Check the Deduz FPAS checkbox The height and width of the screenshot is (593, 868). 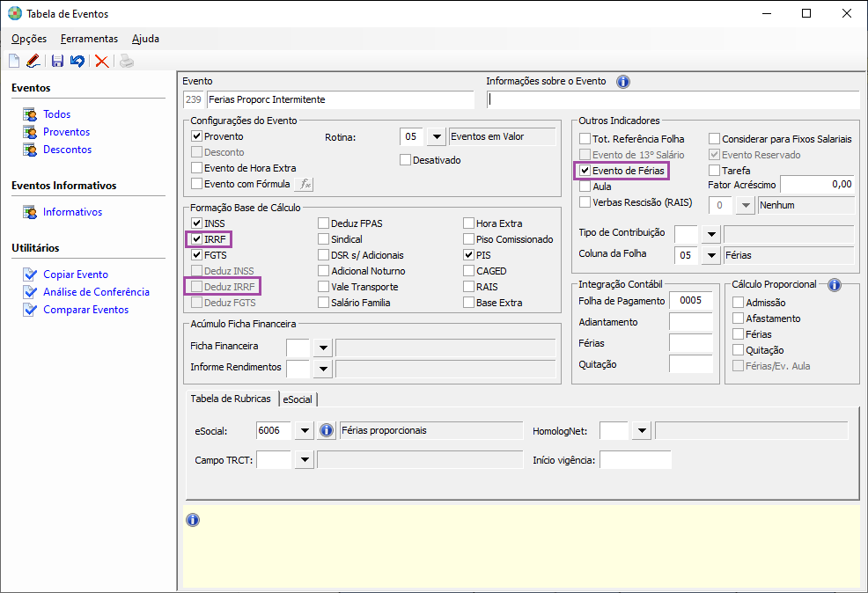coord(323,223)
